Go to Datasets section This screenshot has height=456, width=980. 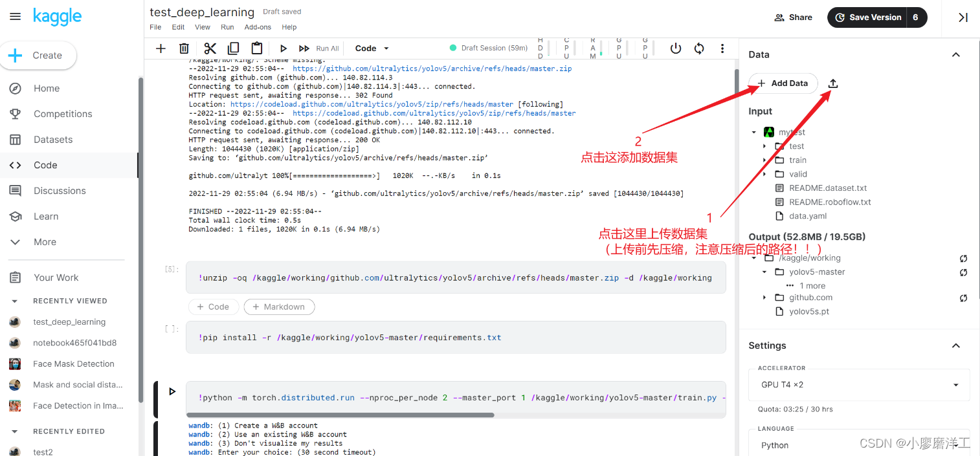(53, 140)
